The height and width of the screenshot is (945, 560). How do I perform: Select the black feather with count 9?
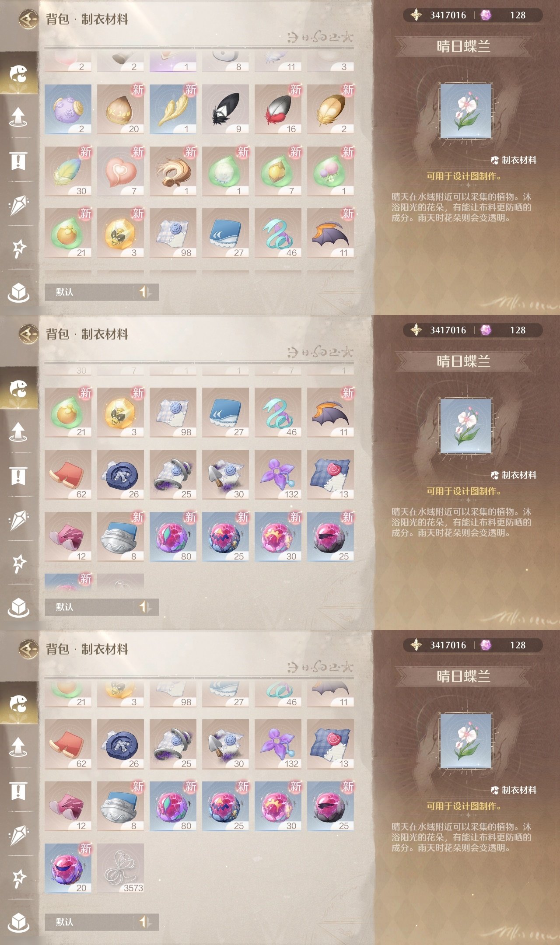coord(225,109)
